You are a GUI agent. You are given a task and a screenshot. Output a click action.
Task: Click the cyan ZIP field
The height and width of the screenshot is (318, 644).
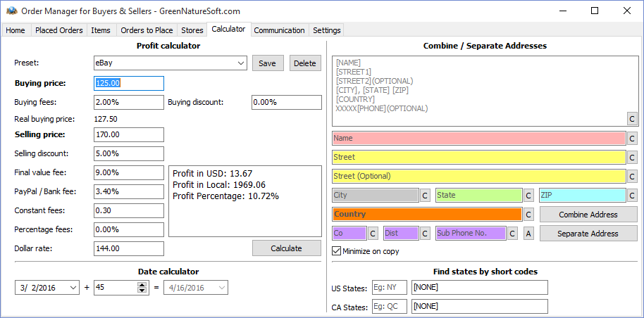(x=583, y=196)
